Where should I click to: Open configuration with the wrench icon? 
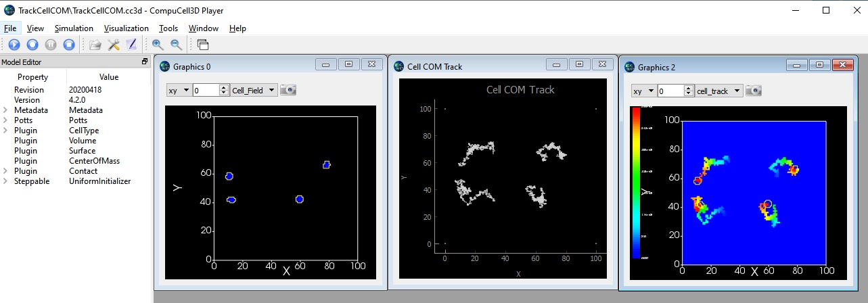(x=114, y=45)
